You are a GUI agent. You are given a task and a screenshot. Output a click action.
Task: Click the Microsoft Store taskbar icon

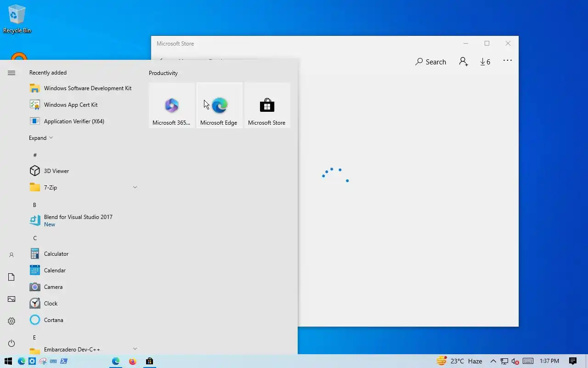pyautogui.click(x=149, y=361)
